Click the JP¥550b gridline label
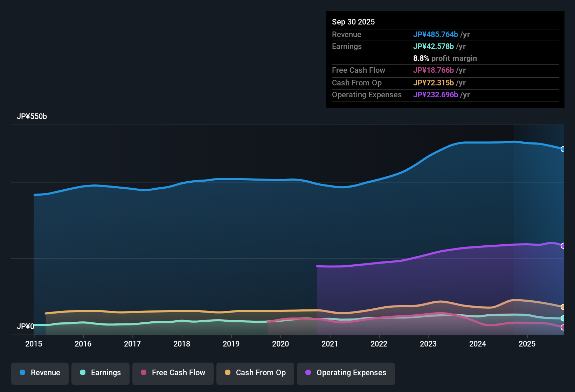 coord(32,117)
